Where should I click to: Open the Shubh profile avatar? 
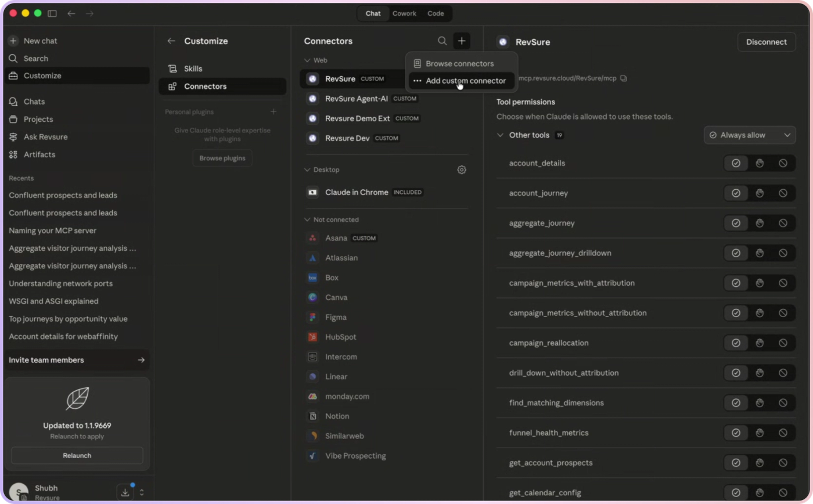19,492
